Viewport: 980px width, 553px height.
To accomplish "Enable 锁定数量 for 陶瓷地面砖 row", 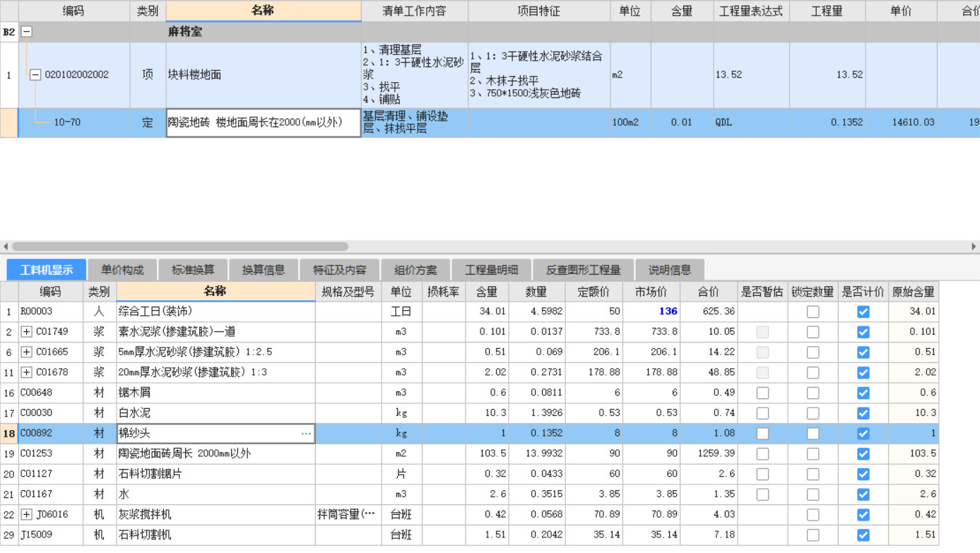I will pos(813,454).
